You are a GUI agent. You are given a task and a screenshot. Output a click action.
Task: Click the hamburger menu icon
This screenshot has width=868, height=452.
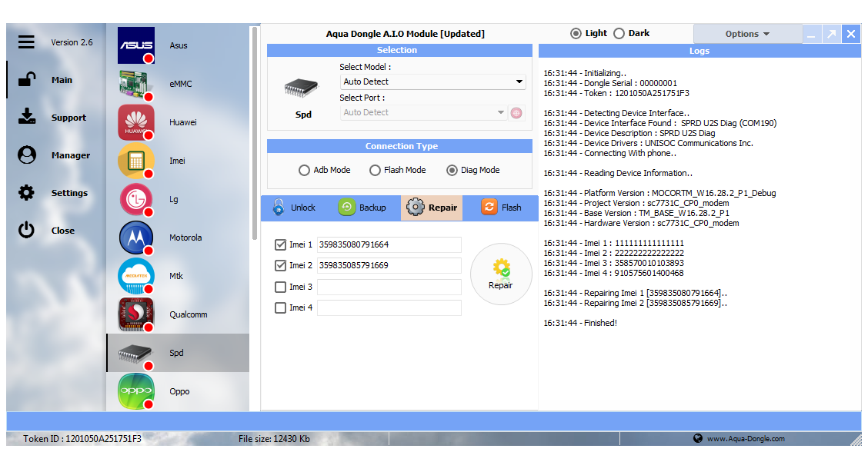pos(26,42)
